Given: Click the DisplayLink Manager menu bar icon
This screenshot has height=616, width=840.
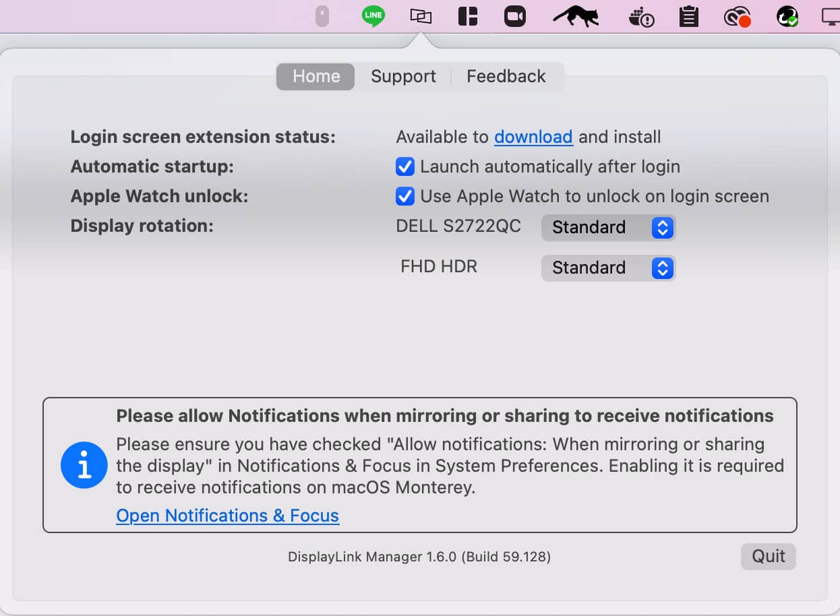Looking at the screenshot, I should [421, 16].
